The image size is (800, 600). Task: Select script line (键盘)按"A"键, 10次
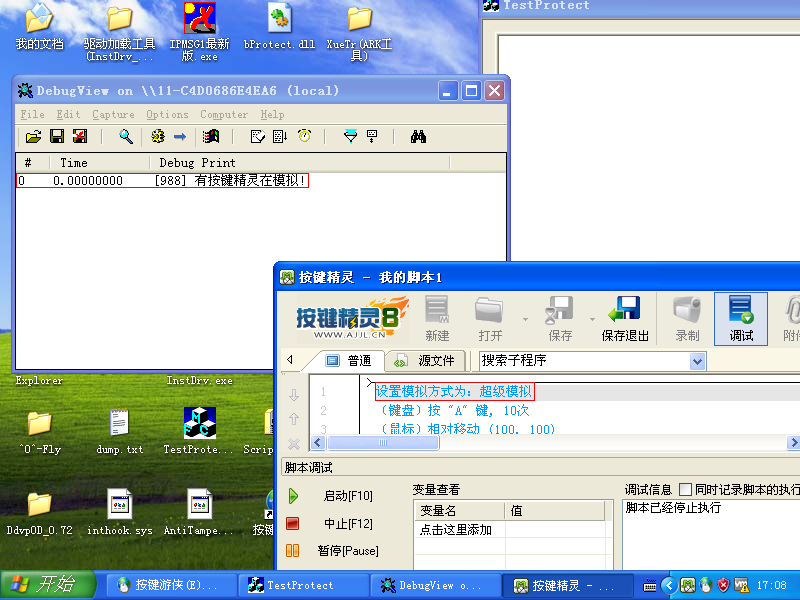click(x=454, y=411)
